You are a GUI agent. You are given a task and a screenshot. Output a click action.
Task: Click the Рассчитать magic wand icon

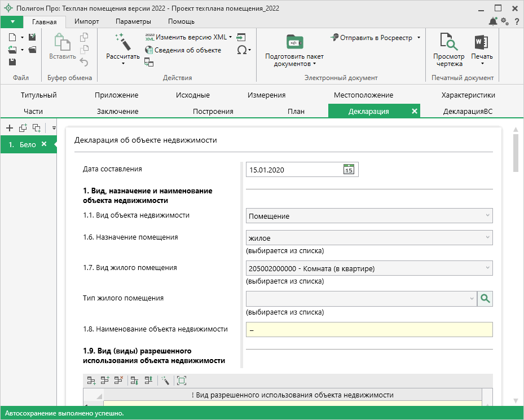[x=122, y=42]
